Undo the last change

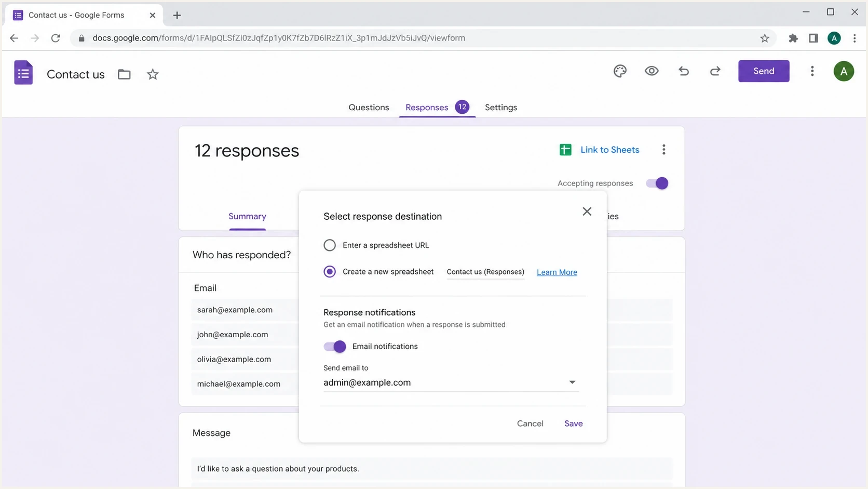coord(684,71)
